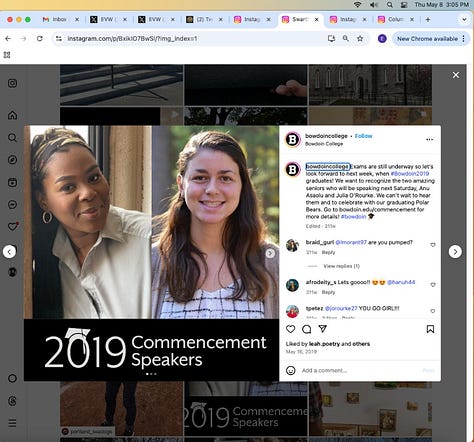
Task: View site information icon in address bar
Action: pos(59,39)
